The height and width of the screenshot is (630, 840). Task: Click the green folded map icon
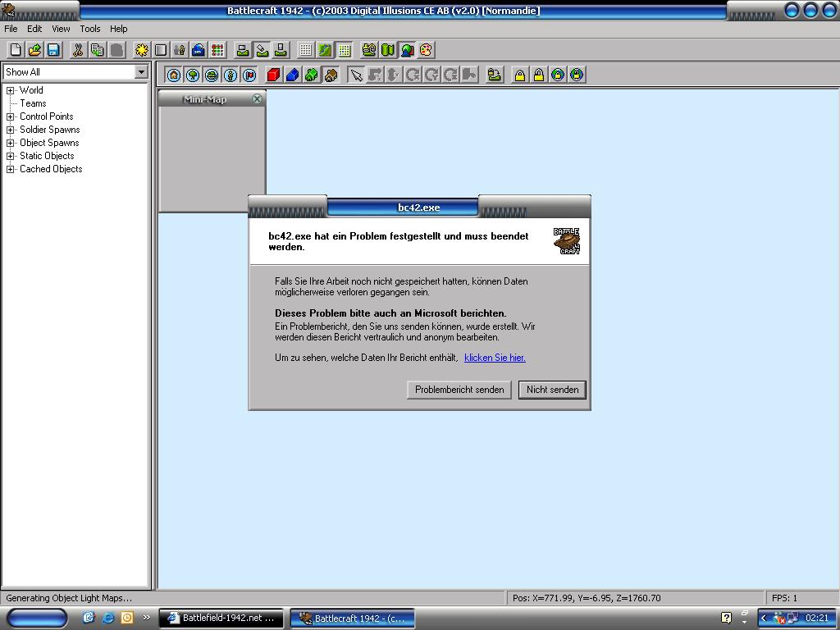coord(388,50)
